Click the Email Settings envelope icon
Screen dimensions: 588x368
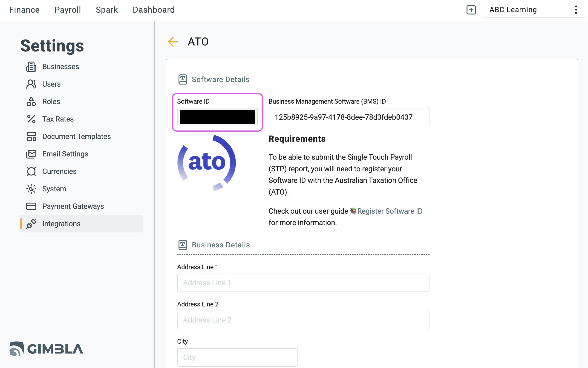pyautogui.click(x=31, y=154)
